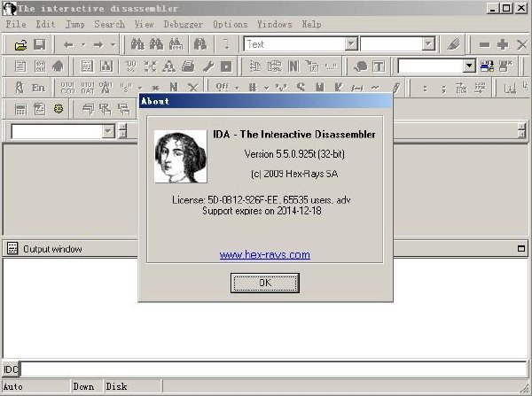The width and height of the screenshot is (532, 396).
Task: Click the triangle graph tree icon
Action: click(168, 66)
